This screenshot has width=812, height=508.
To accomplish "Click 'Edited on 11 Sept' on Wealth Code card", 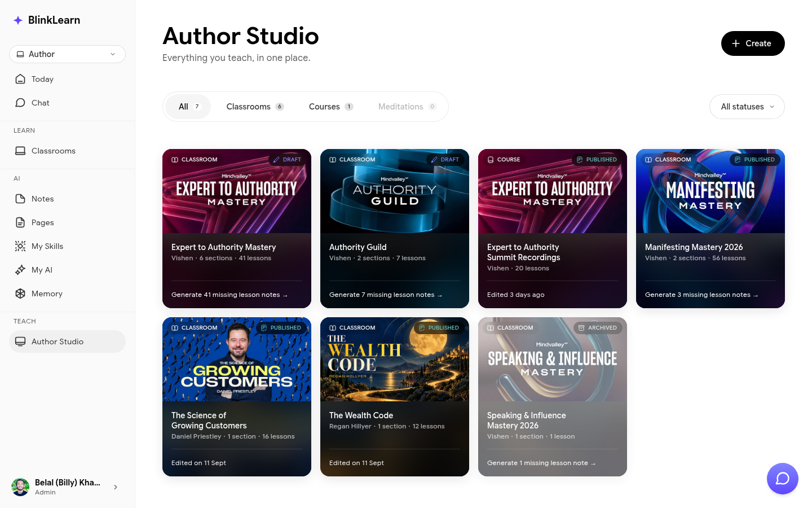I will [356, 463].
